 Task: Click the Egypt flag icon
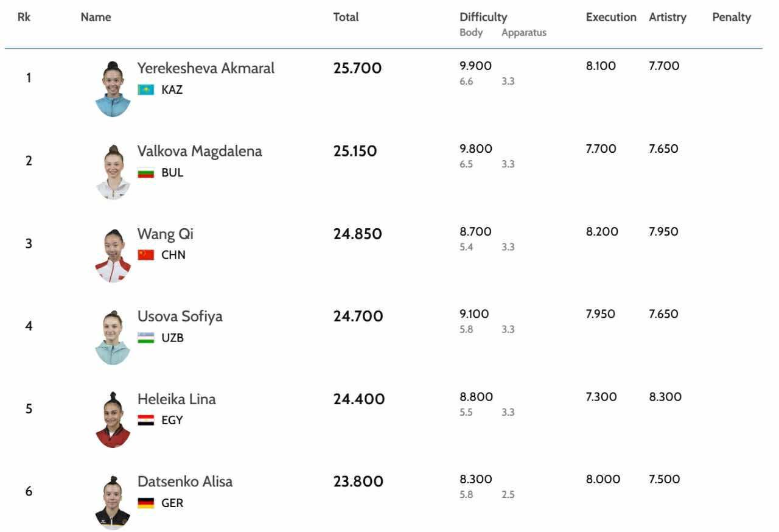[x=145, y=421]
